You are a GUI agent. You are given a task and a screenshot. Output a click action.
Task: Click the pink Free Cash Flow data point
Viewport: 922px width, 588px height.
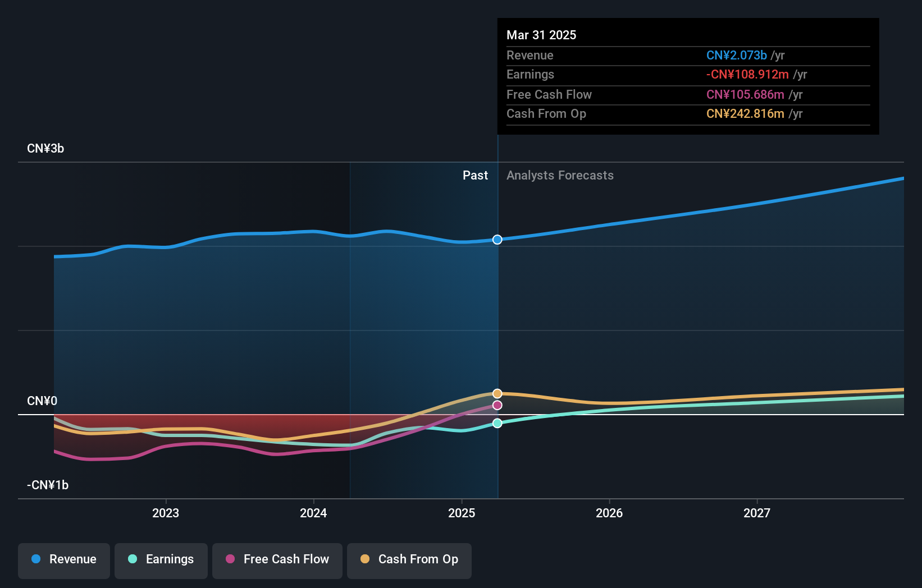tap(497, 405)
